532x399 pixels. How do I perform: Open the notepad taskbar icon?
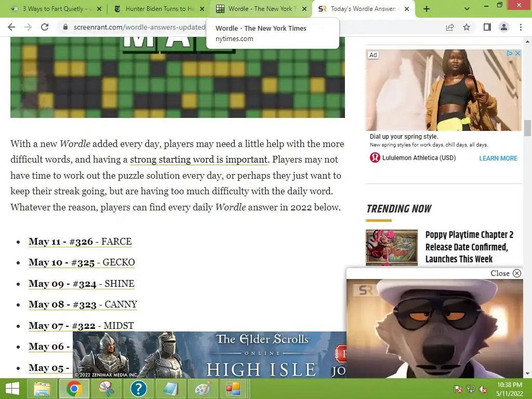170,389
